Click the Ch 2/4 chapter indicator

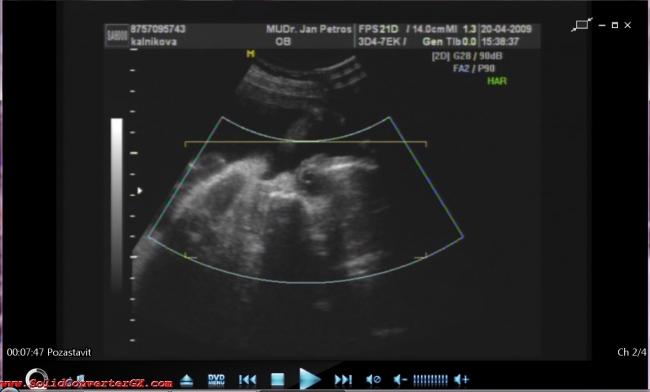coord(631,352)
